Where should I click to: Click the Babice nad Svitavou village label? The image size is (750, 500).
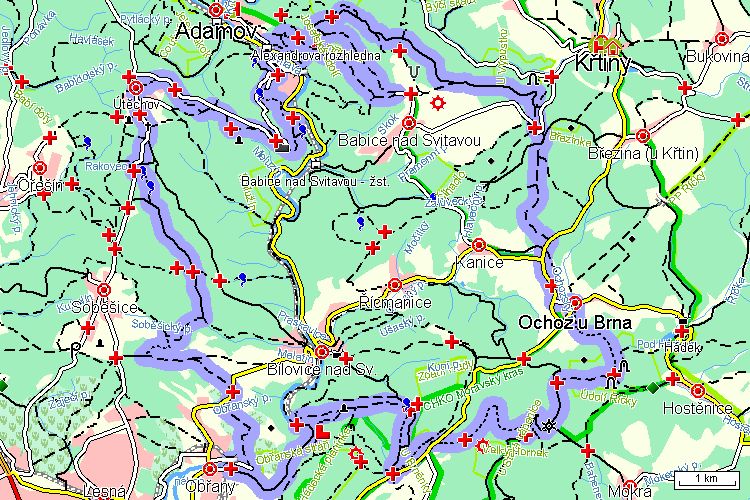point(409,140)
